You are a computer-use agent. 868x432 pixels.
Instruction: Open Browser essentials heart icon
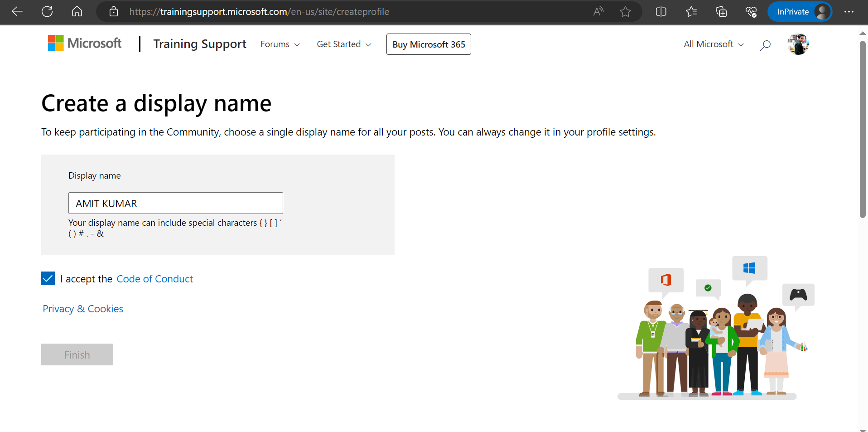(x=751, y=12)
